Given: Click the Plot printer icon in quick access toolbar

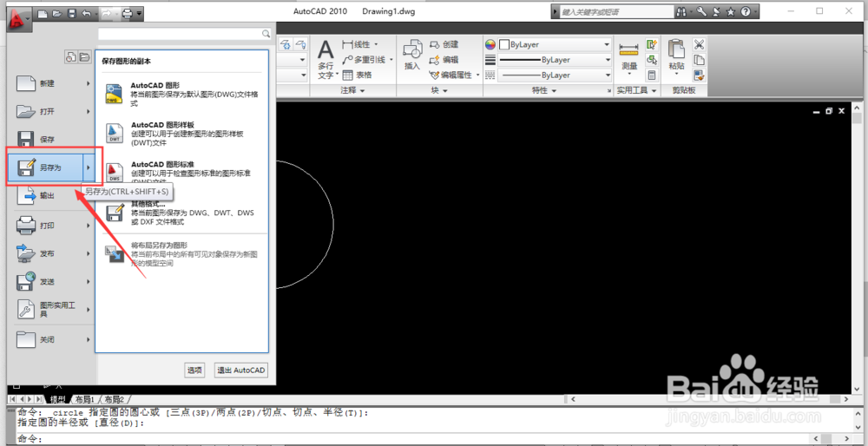Looking at the screenshot, I should 128,13.
